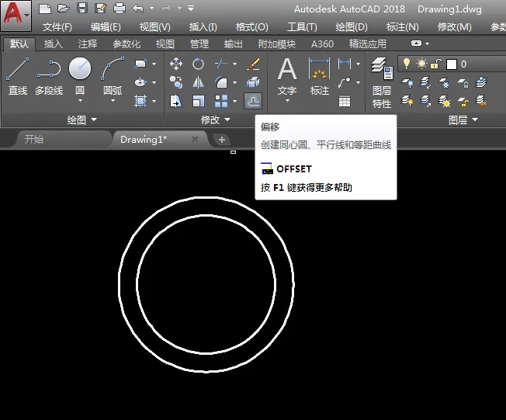The width and height of the screenshot is (506, 420).
Task: Select the Fillet tool icon
Action: pyautogui.click(x=221, y=82)
